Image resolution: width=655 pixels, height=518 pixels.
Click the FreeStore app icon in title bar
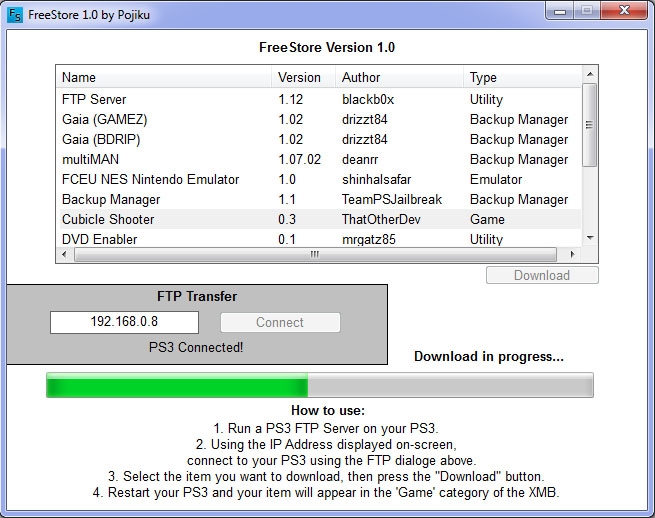pyautogui.click(x=15, y=15)
